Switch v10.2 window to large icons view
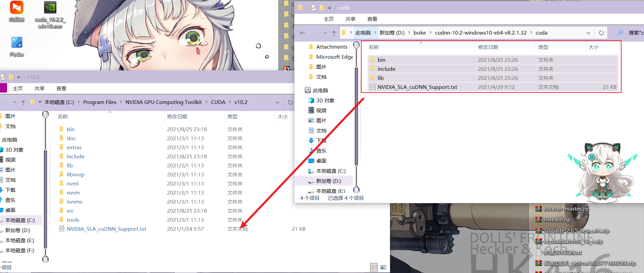644x273 pixels. pos(383,267)
